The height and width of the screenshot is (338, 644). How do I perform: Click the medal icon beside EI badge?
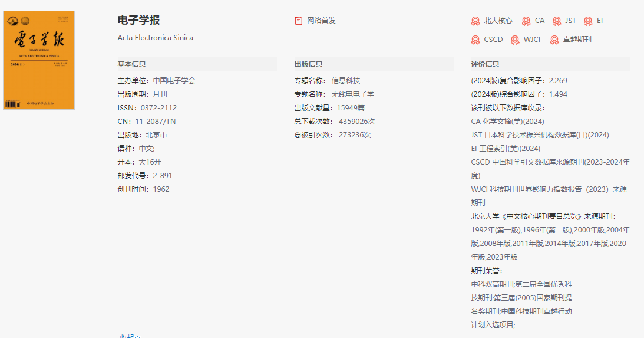click(588, 21)
